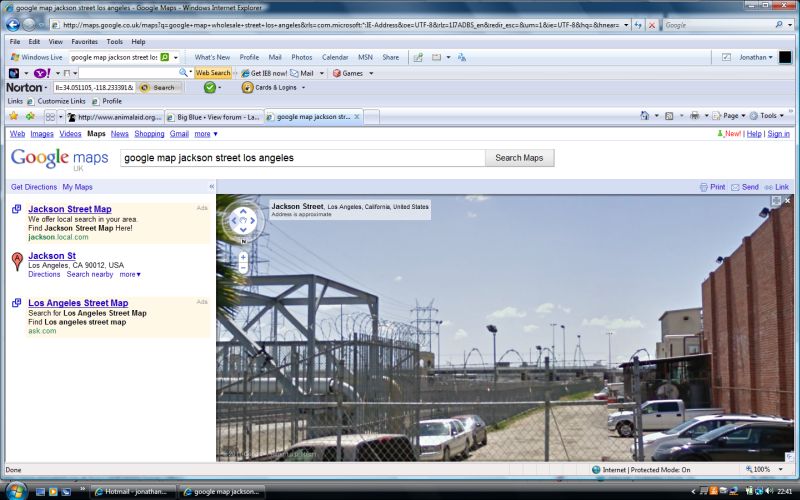Click the red marker A pin icon
Viewport: 800px width, 500px height.
click(17, 262)
